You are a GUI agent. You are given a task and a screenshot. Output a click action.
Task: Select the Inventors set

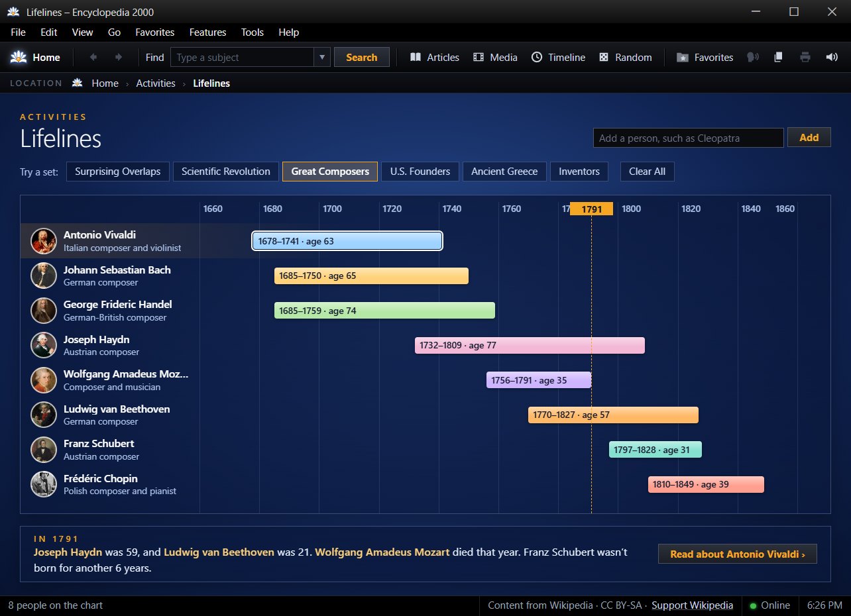pyautogui.click(x=579, y=172)
